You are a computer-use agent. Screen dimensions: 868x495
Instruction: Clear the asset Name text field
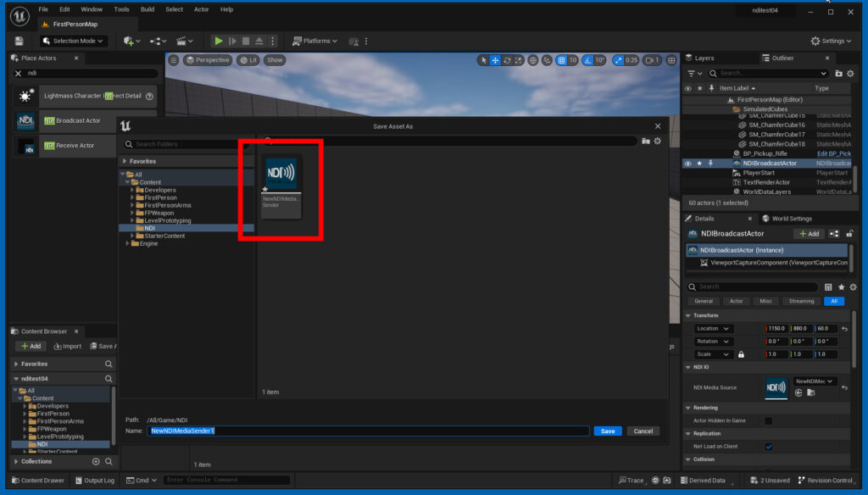[x=369, y=431]
